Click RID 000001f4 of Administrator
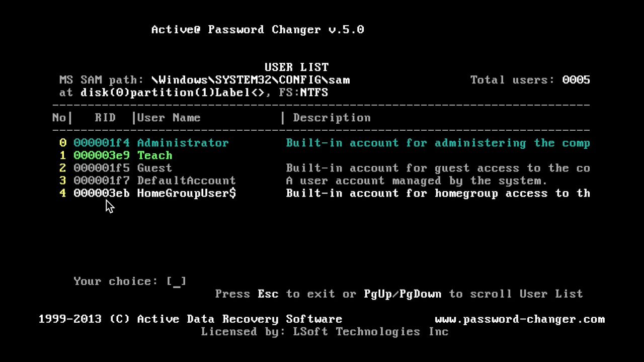Screen dimensions: 644x362 101,143
